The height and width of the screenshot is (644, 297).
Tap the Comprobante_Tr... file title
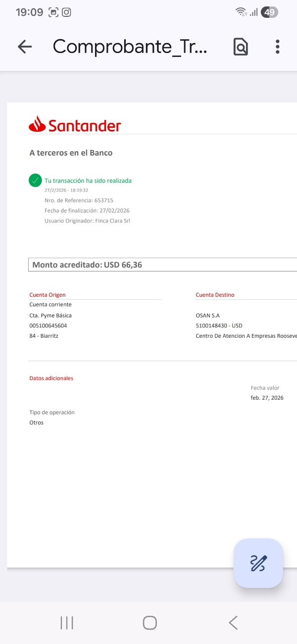pyautogui.click(x=130, y=47)
